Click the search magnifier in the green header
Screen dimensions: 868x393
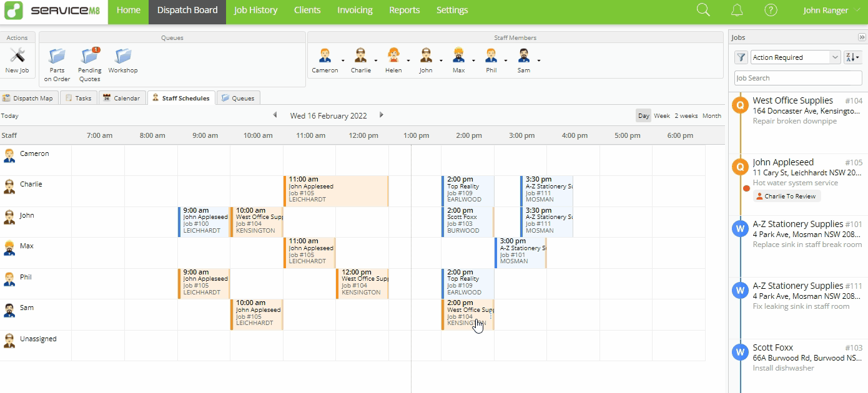(x=702, y=10)
